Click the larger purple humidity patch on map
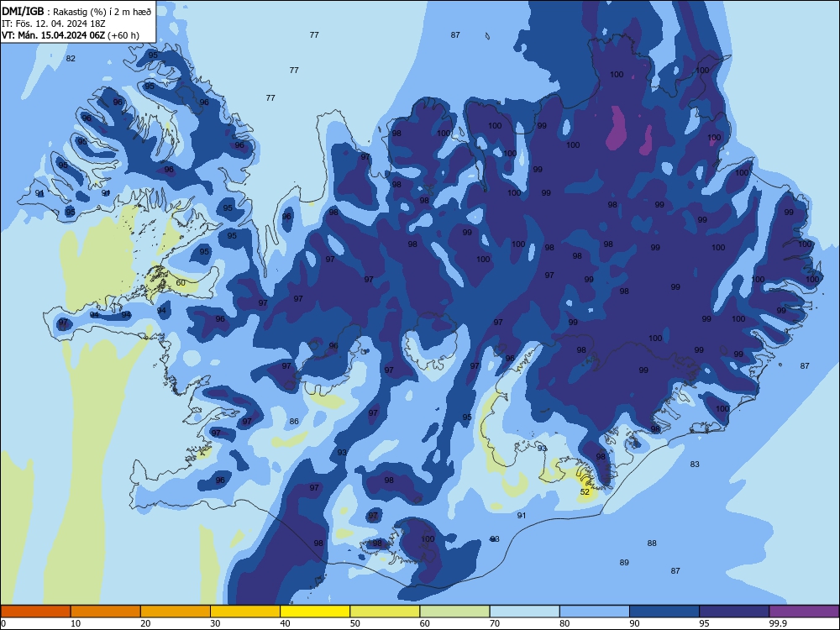The height and width of the screenshot is (630, 840). point(617,128)
